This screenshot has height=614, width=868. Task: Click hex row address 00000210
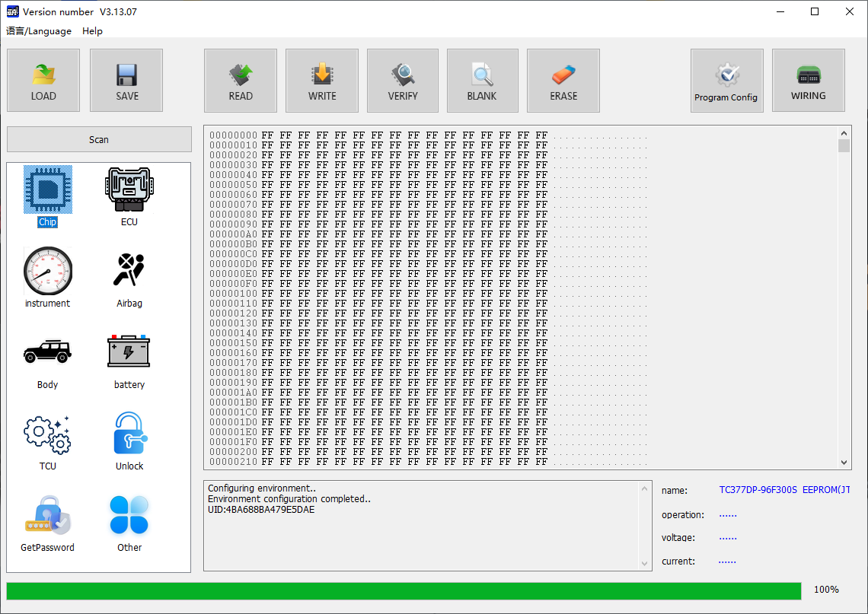pos(233,462)
